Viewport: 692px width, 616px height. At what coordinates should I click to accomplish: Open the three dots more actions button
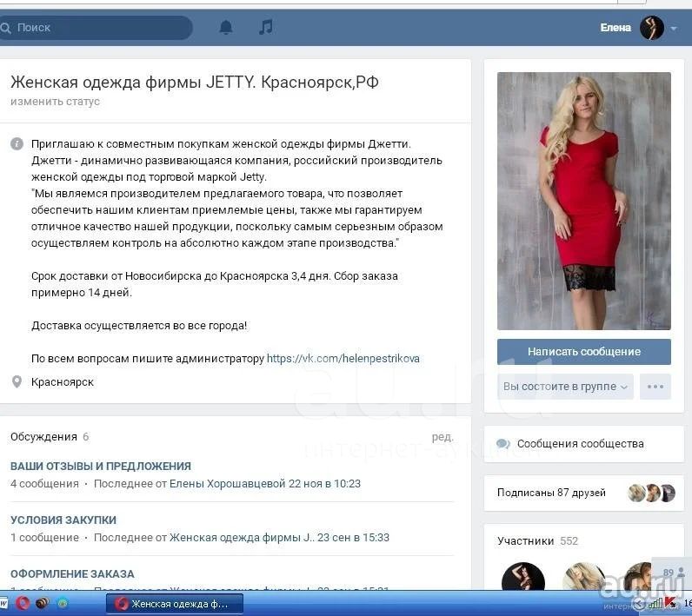coord(655,387)
